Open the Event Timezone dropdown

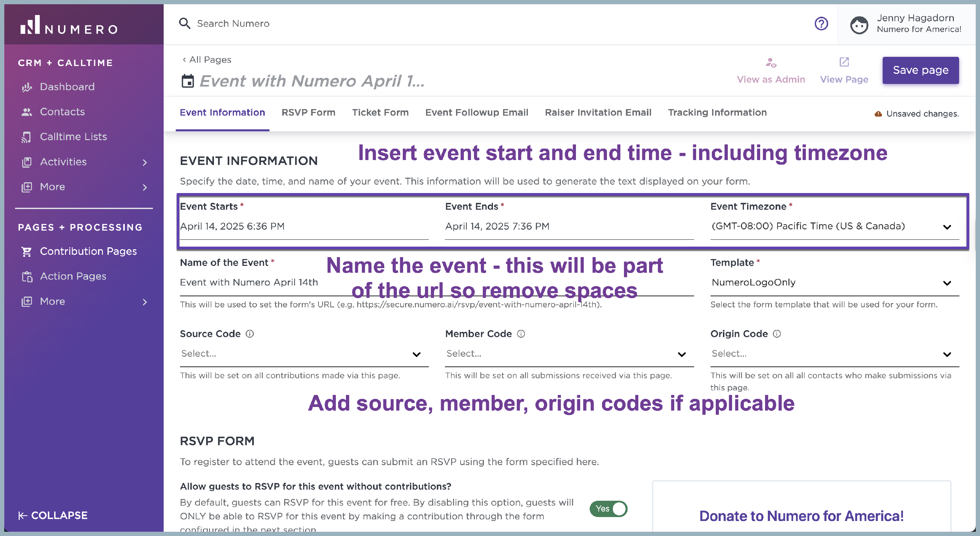pyautogui.click(x=835, y=226)
